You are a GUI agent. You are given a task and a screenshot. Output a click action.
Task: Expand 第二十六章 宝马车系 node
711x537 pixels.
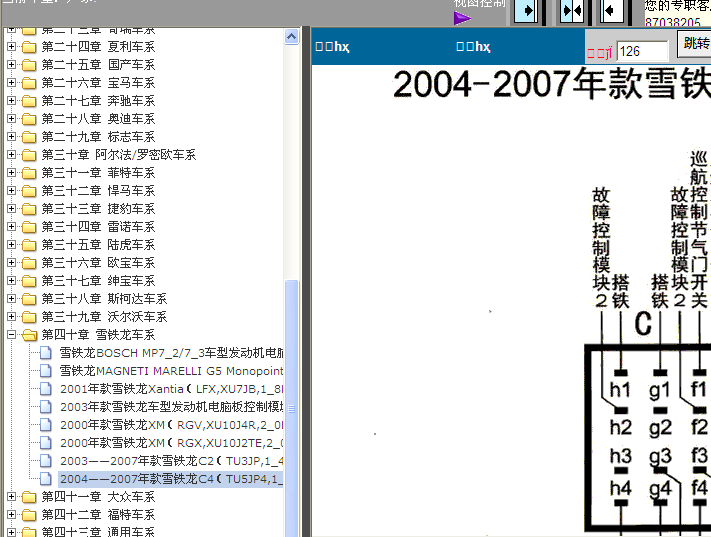click(12, 83)
